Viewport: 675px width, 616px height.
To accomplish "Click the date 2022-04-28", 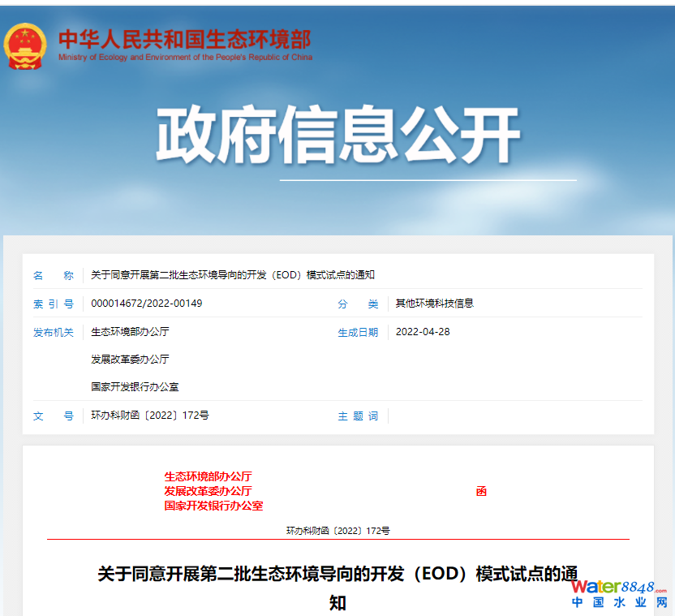I will [423, 332].
